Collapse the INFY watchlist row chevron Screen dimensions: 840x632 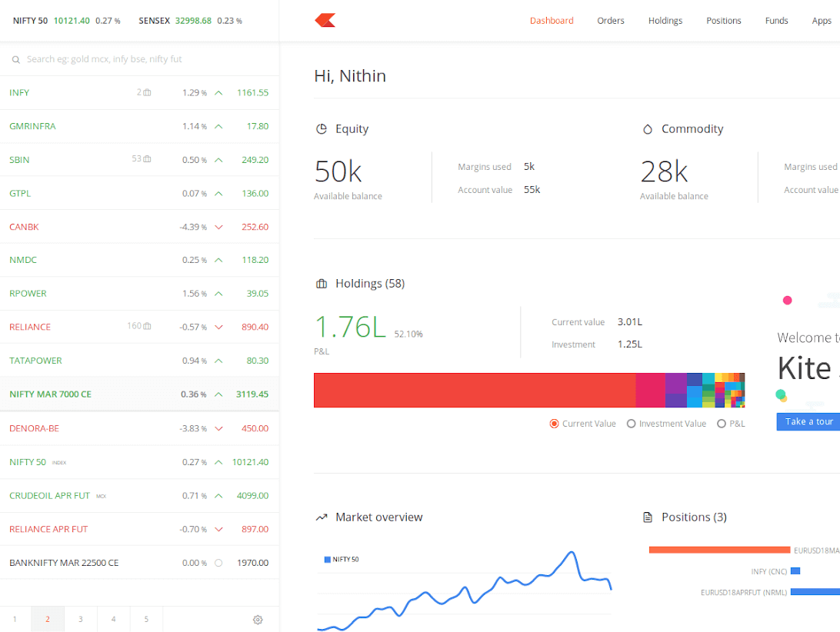point(218,91)
